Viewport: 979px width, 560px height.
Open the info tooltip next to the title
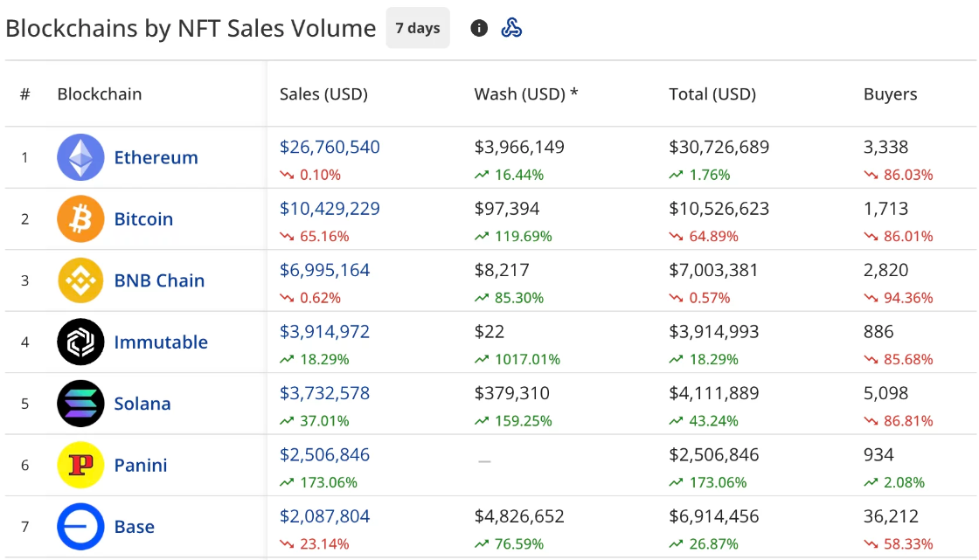tap(479, 27)
